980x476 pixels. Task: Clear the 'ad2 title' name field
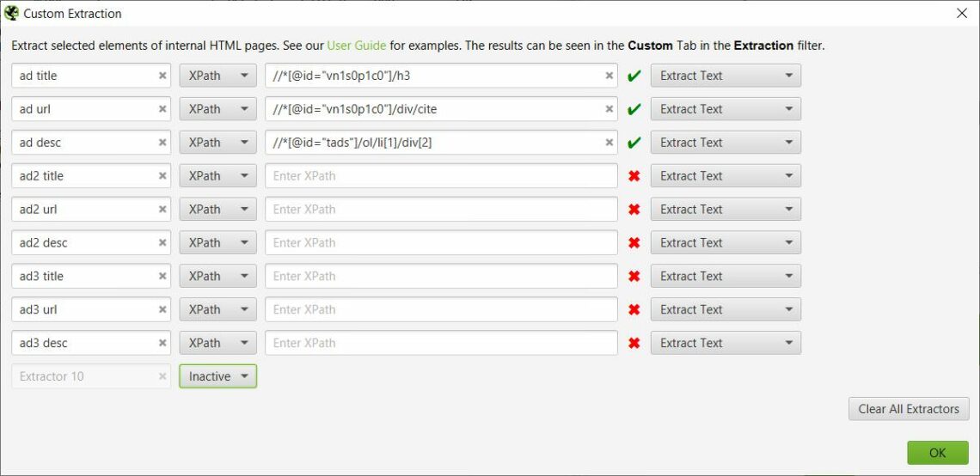[162, 176]
